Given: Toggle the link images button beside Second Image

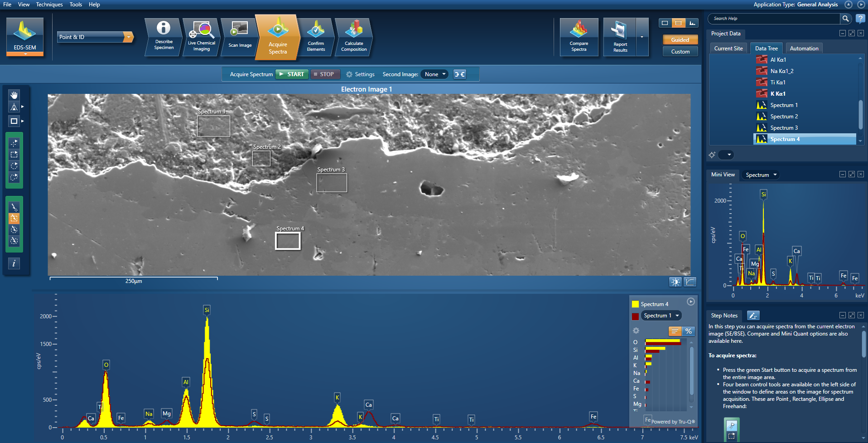Looking at the screenshot, I should pos(460,74).
